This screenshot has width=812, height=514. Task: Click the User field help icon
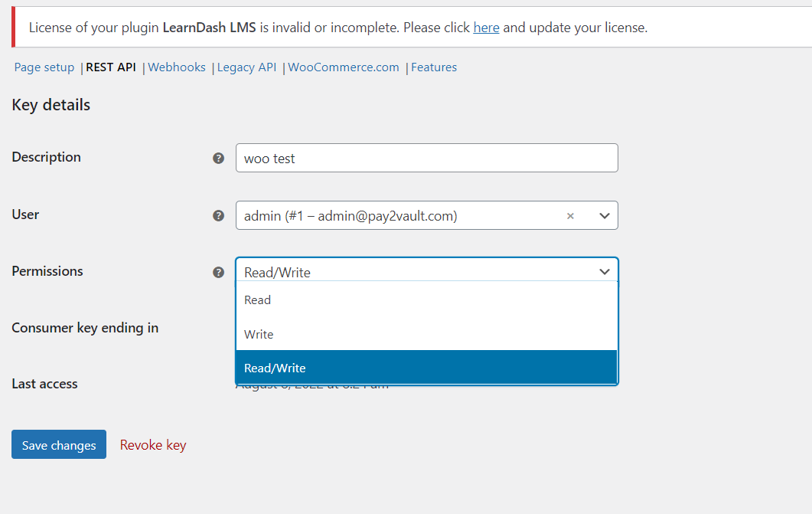(x=219, y=215)
